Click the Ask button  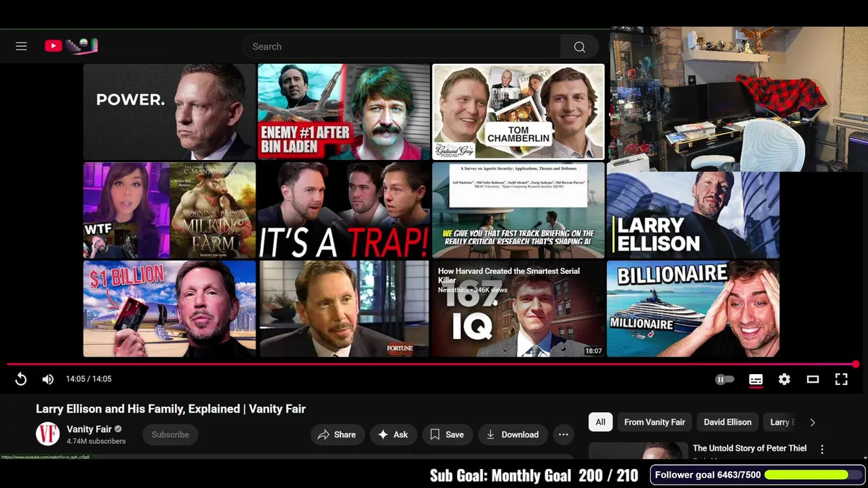[393, 434]
